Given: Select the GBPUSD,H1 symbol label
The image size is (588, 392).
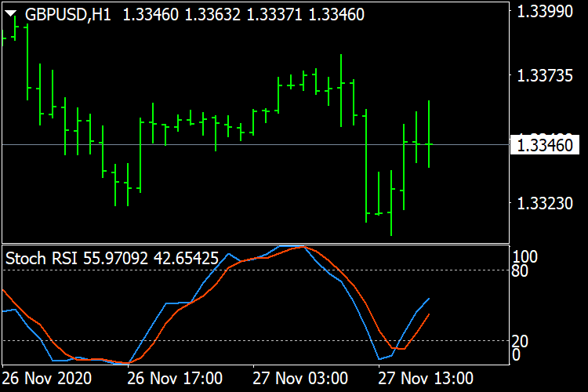Looking at the screenshot, I should point(68,15).
